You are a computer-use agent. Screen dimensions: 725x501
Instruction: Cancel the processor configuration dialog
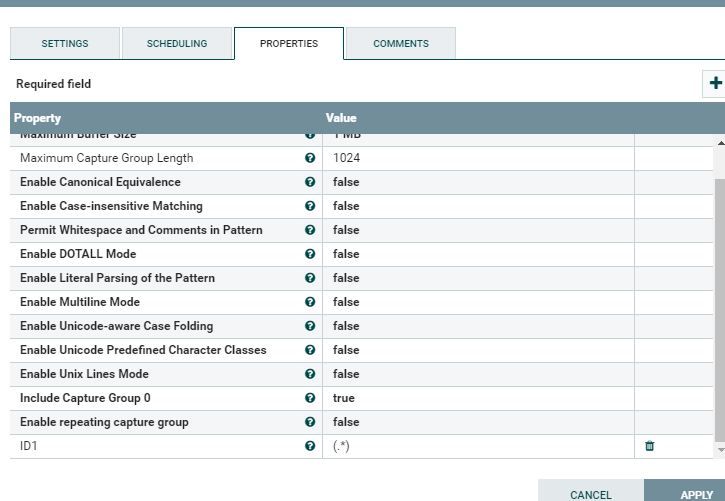coord(590,494)
